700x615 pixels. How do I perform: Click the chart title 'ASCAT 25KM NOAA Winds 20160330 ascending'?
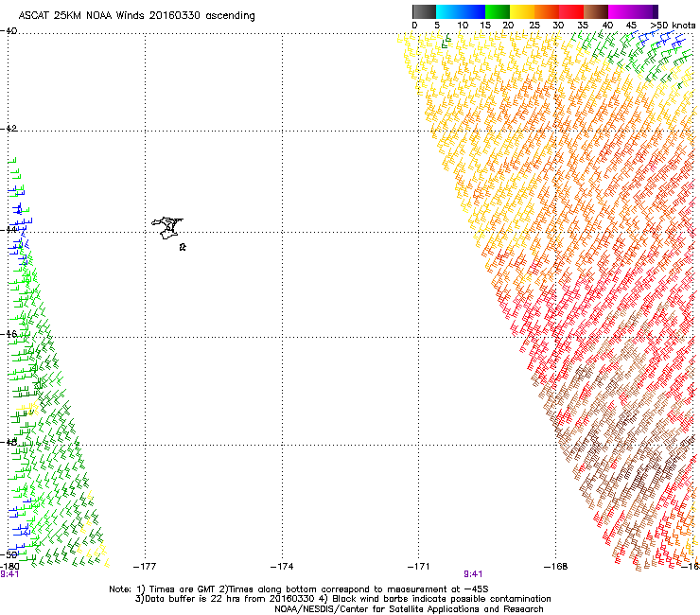136,16
